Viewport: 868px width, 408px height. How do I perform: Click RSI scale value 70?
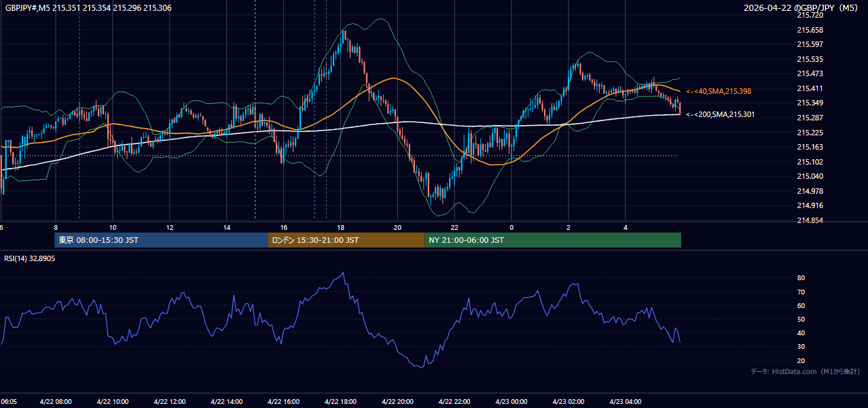point(801,292)
